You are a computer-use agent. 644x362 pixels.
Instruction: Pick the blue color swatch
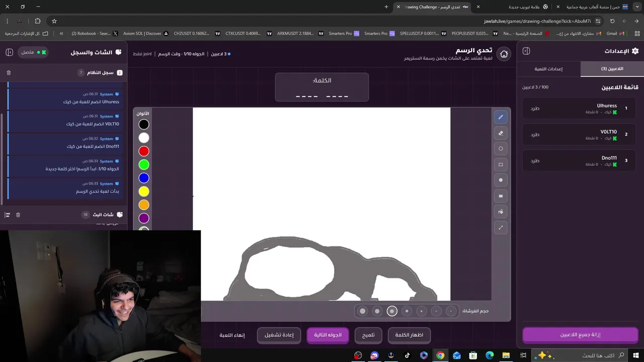[144, 178]
